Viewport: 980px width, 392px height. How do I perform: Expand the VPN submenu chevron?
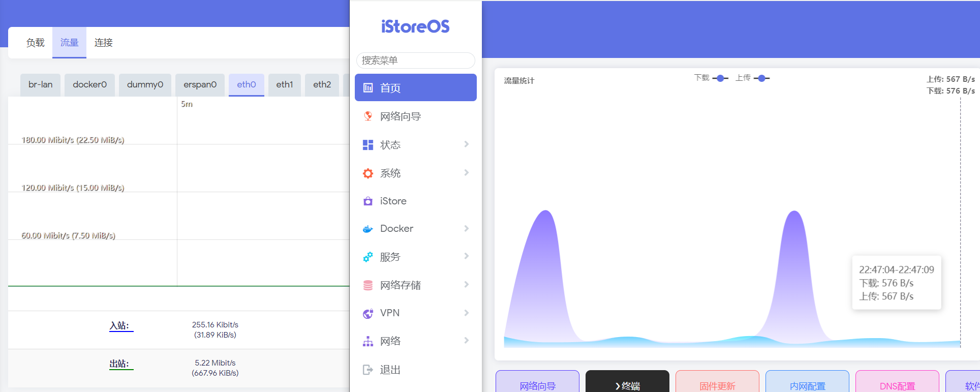[x=467, y=313]
